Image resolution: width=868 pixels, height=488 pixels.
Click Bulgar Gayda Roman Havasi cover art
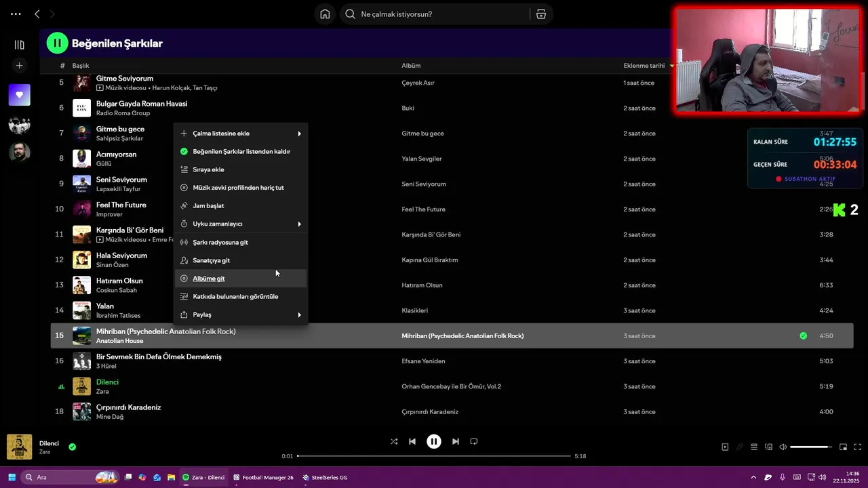pyautogui.click(x=81, y=108)
